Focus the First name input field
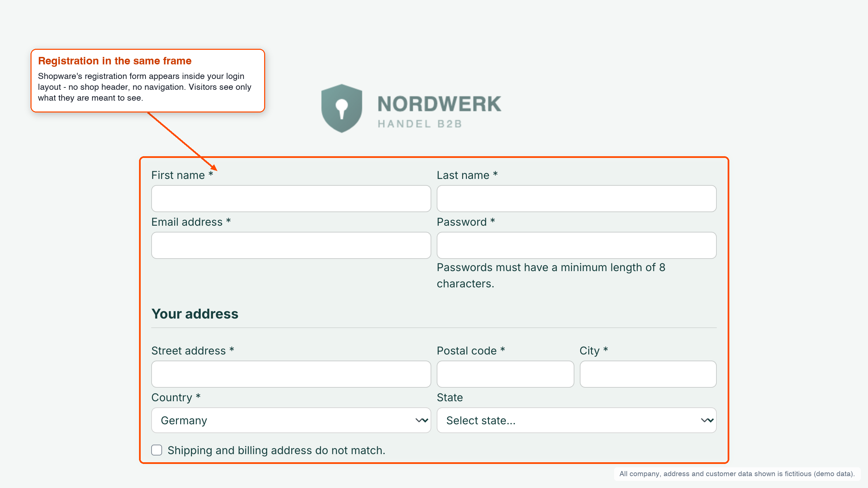Image resolution: width=868 pixels, height=488 pixels. point(291,199)
